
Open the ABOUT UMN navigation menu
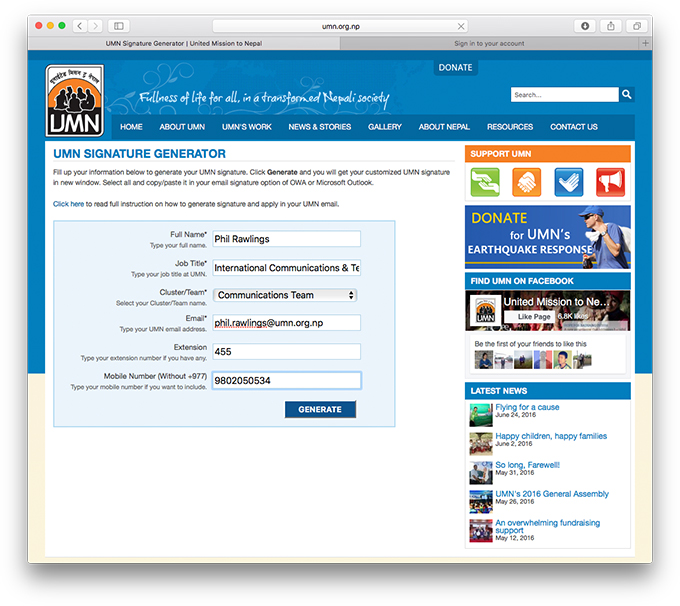182,127
